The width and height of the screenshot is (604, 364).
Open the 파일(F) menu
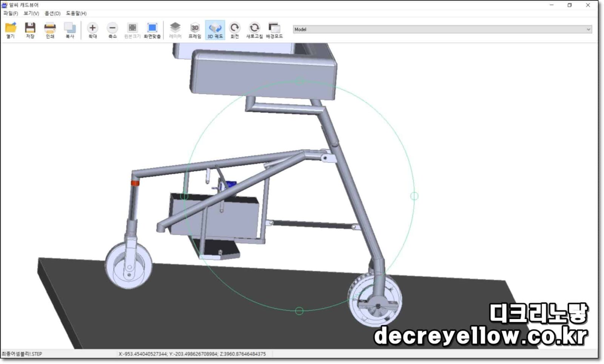pyautogui.click(x=11, y=14)
